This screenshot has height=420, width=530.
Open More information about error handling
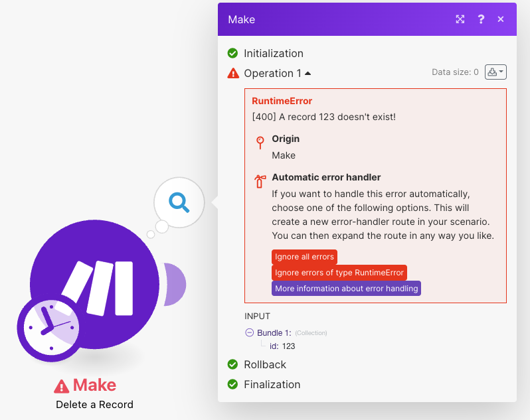[346, 289]
